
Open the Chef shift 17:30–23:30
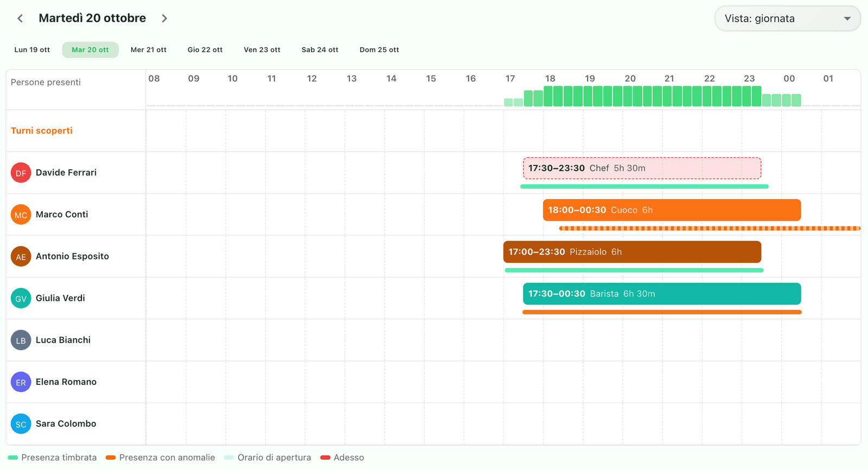pyautogui.click(x=642, y=168)
